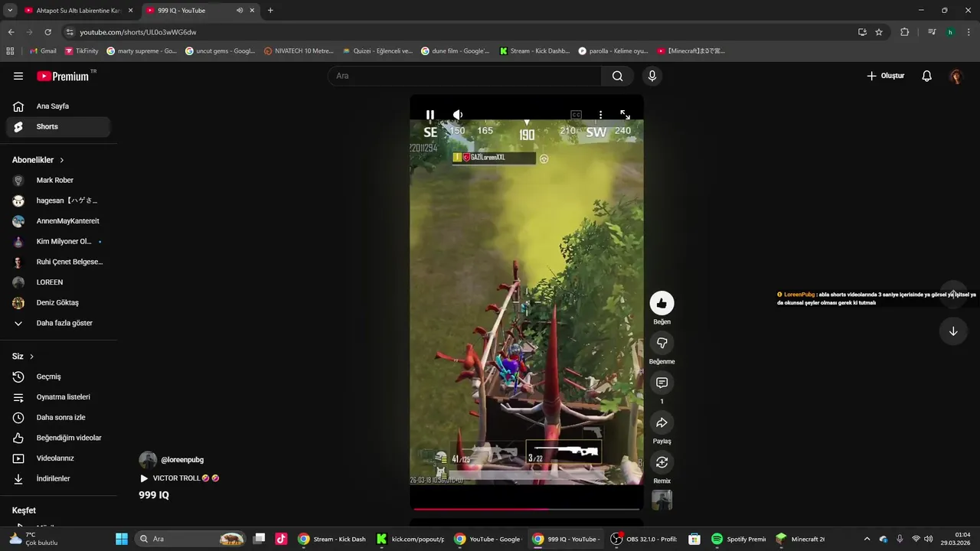Open Geçmiş watch history
This screenshot has height=551, width=980.
click(58, 377)
